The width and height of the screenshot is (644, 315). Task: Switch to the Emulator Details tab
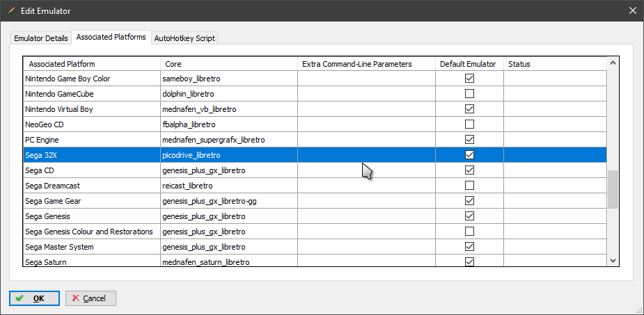(x=40, y=38)
